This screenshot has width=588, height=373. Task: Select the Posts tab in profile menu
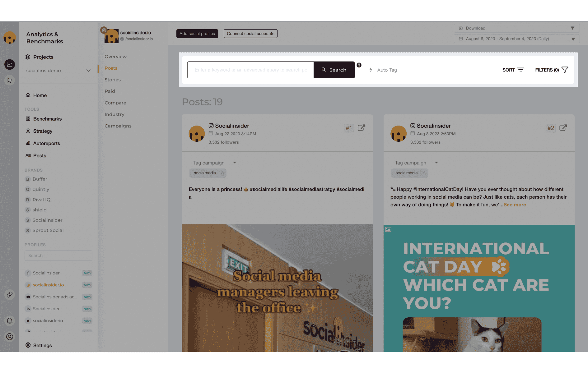pyautogui.click(x=111, y=68)
